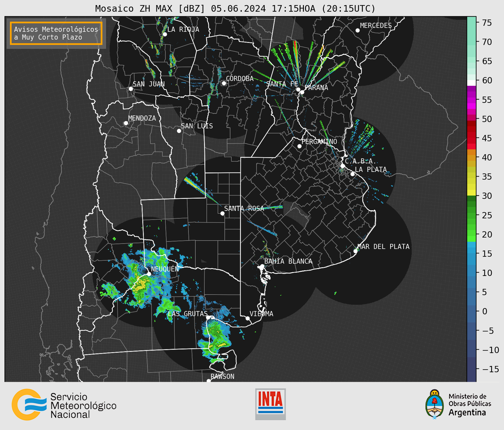Click the Servicio Meteorológico Nacional logo
This screenshot has height=430, width=504.
[64, 405]
